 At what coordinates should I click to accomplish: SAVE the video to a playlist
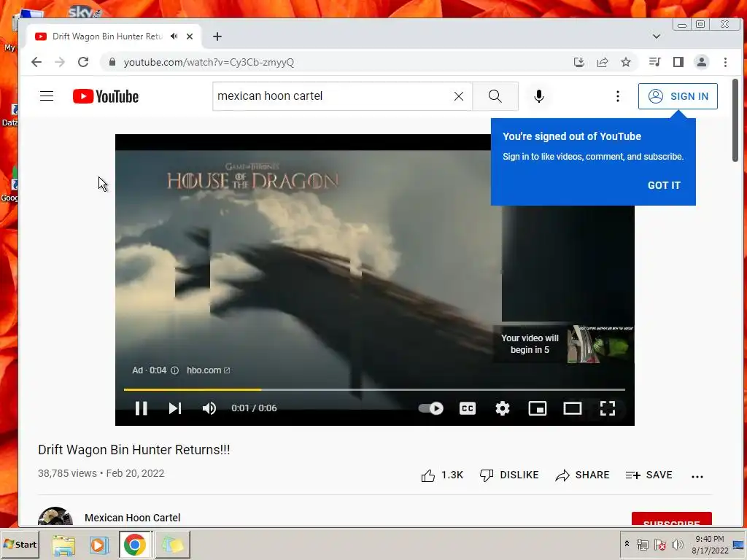(x=649, y=475)
